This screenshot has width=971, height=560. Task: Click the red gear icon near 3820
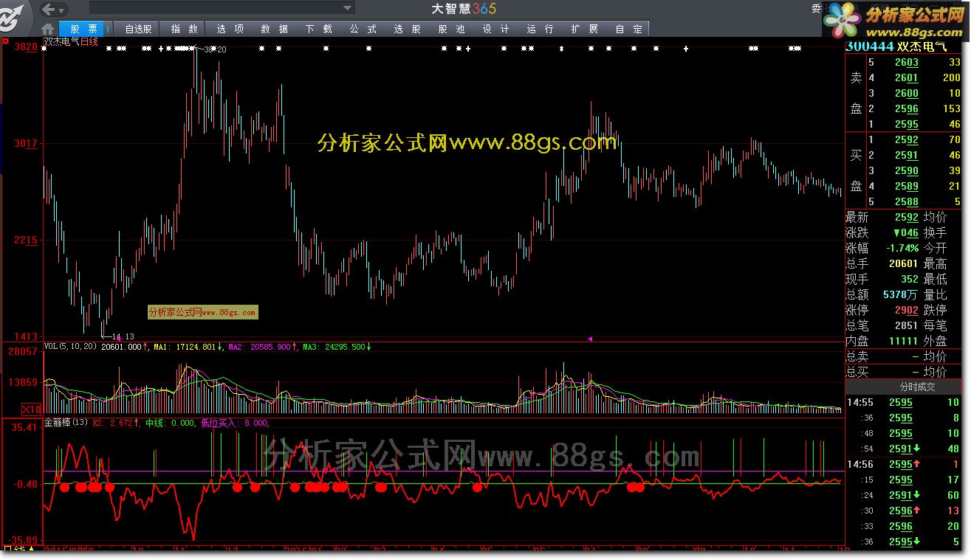tap(5, 42)
